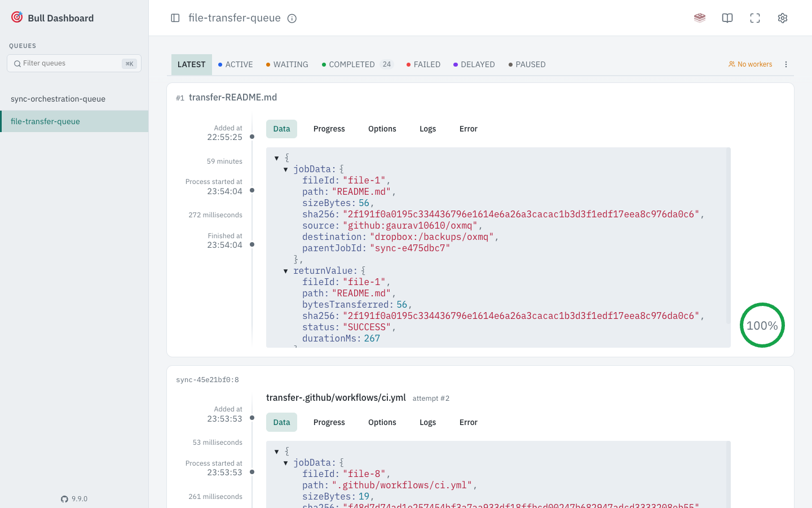Screen dimensions: 812x508
Task: Open the transfer-.github/workflows/ci.yml job title
Action: coord(336,397)
